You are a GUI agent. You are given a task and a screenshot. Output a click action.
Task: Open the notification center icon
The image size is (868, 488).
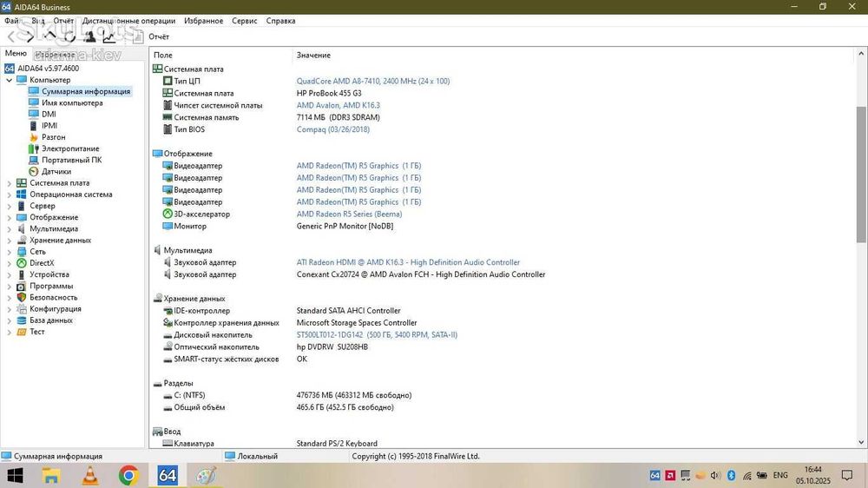coord(847,475)
